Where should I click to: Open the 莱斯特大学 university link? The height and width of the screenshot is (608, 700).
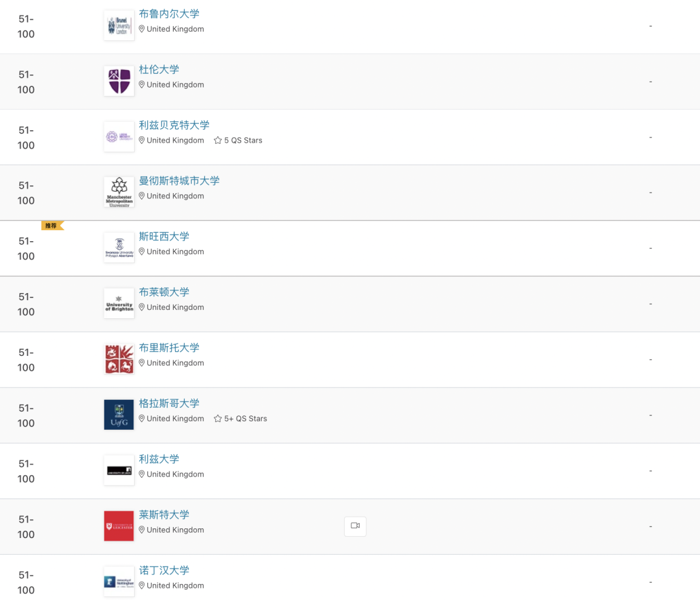pos(164,515)
